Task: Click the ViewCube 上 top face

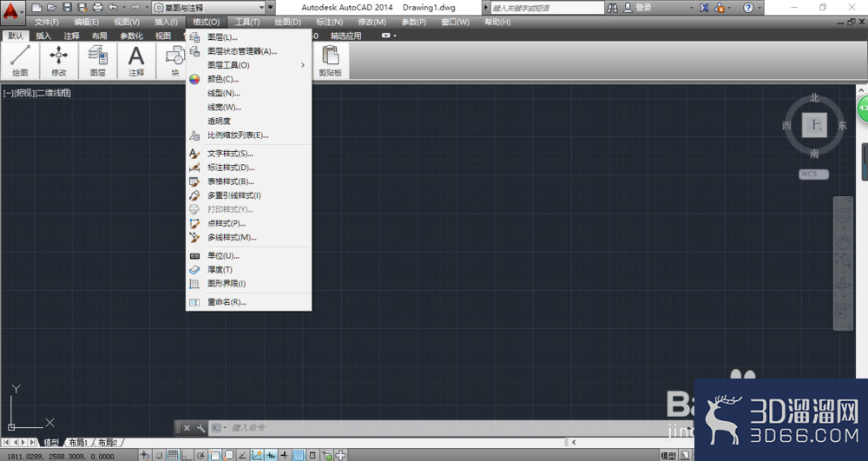Action: [814, 125]
